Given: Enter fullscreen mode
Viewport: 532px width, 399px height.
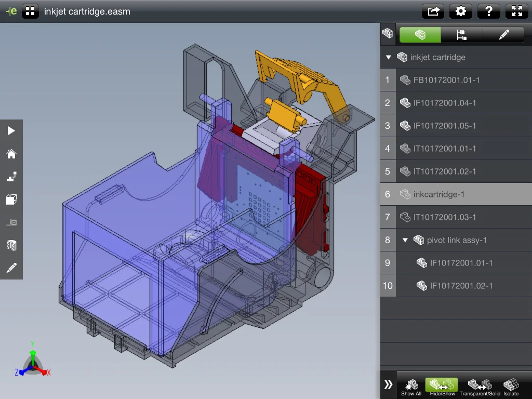Looking at the screenshot, I should pyautogui.click(x=516, y=11).
